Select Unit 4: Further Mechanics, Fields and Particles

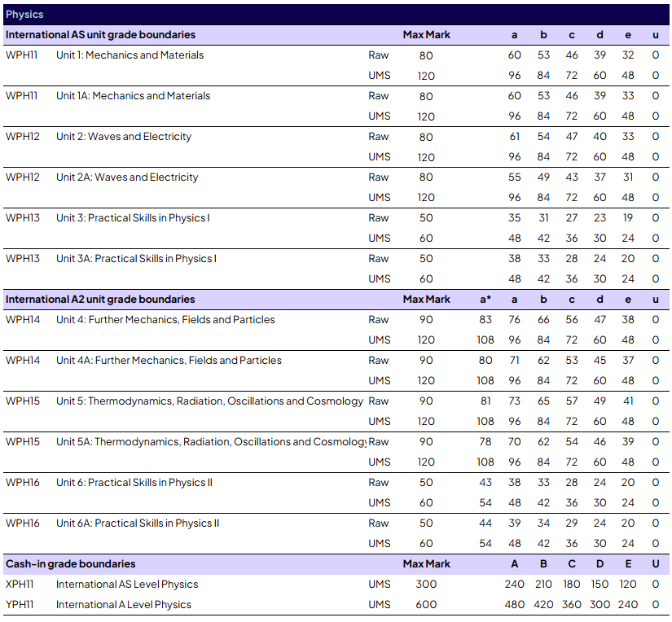pyautogui.click(x=165, y=320)
